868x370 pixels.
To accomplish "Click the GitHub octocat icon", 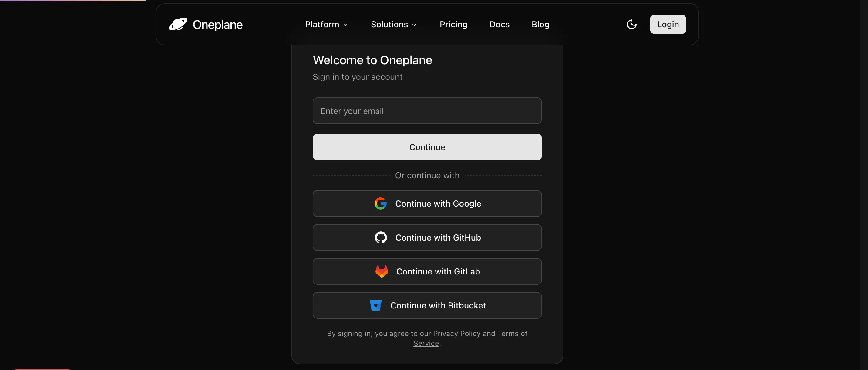I will 380,237.
